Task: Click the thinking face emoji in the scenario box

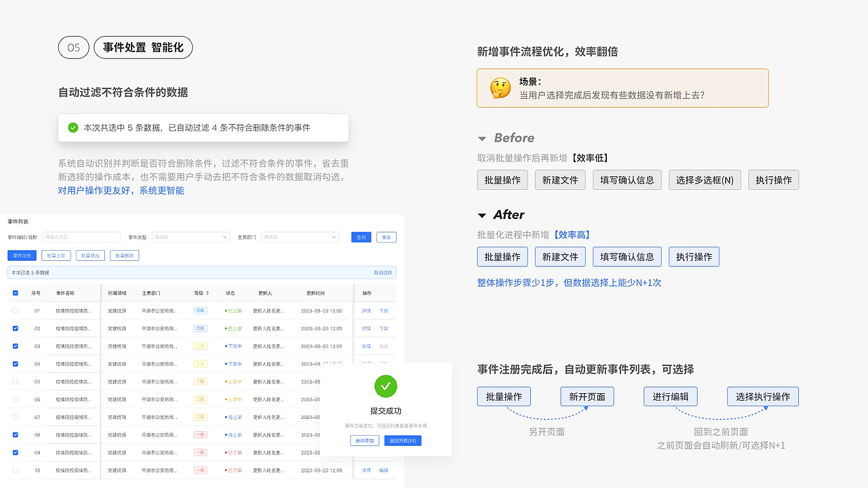Action: (x=500, y=88)
